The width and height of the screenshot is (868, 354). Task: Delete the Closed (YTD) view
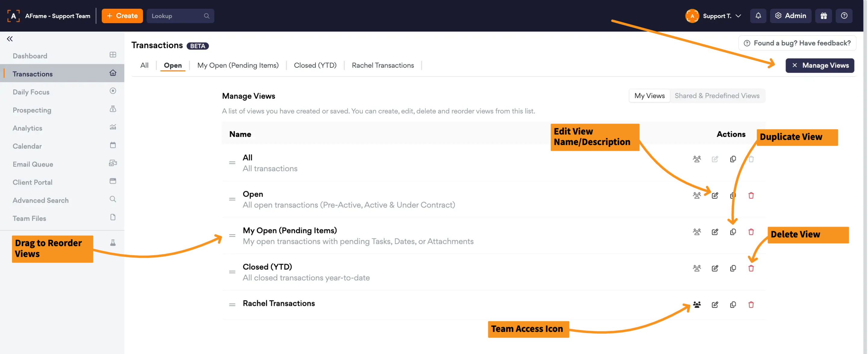pyautogui.click(x=751, y=268)
